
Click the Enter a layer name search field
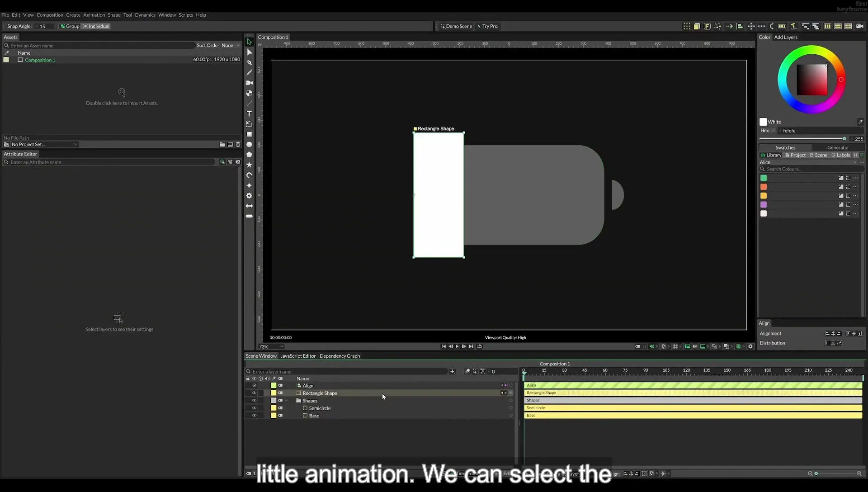click(349, 372)
